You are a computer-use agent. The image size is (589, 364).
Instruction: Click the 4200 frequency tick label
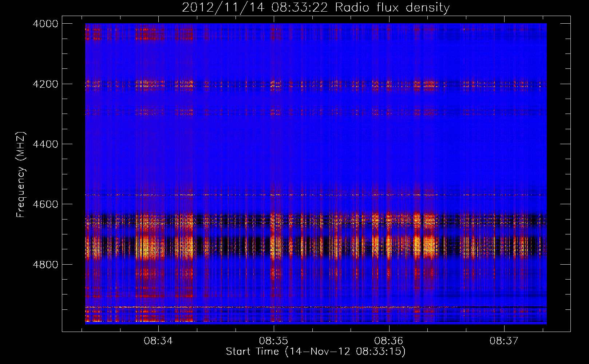tap(46, 84)
